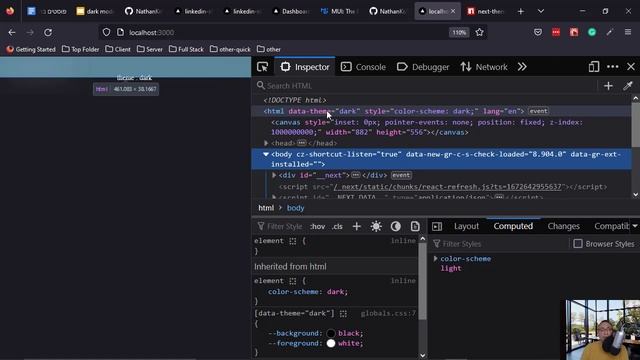The width and height of the screenshot is (640, 360).
Task: Open Top Folder bookmarks folder
Action: [x=80, y=49]
